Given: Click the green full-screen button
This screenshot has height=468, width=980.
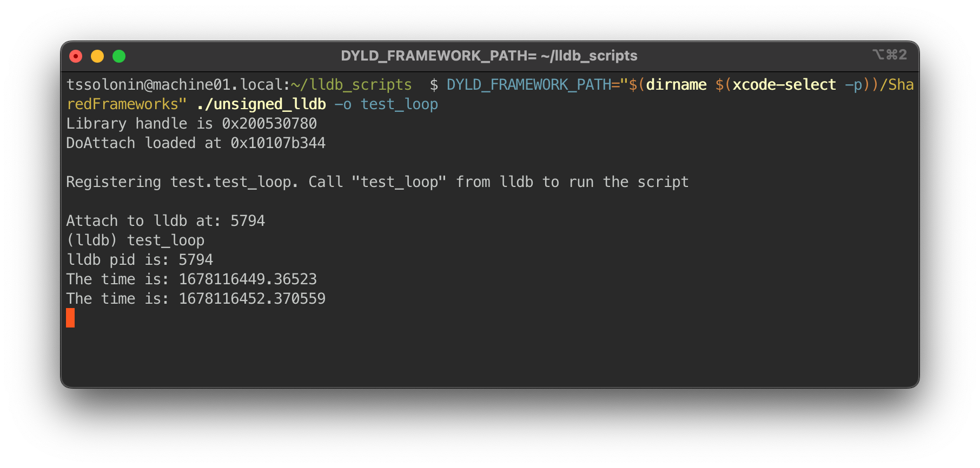Looking at the screenshot, I should pos(118,56).
